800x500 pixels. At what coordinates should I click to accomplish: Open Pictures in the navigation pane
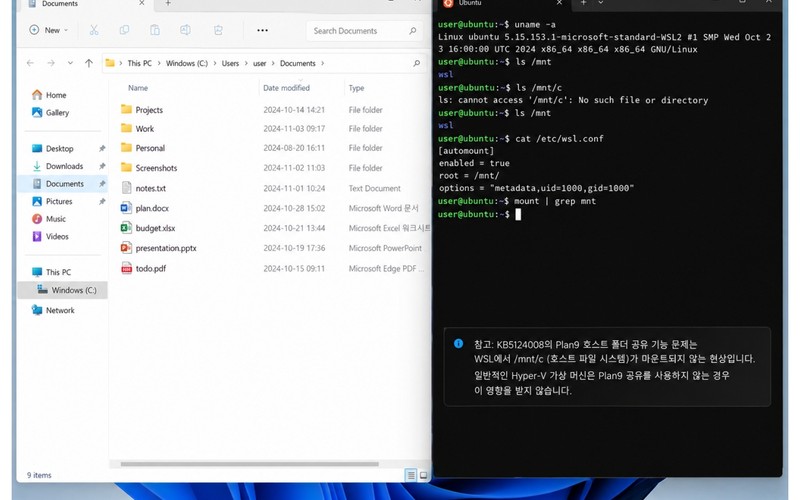pos(52,201)
